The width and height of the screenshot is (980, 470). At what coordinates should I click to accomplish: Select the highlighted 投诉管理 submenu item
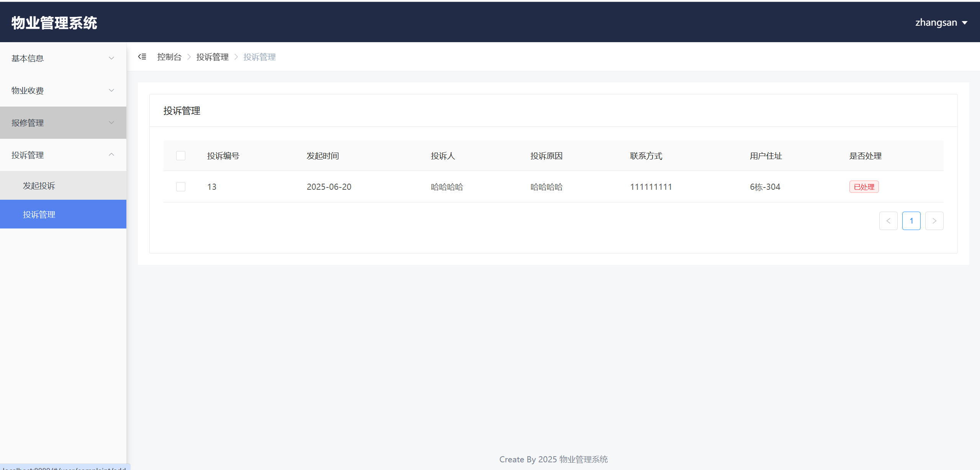[x=39, y=214]
